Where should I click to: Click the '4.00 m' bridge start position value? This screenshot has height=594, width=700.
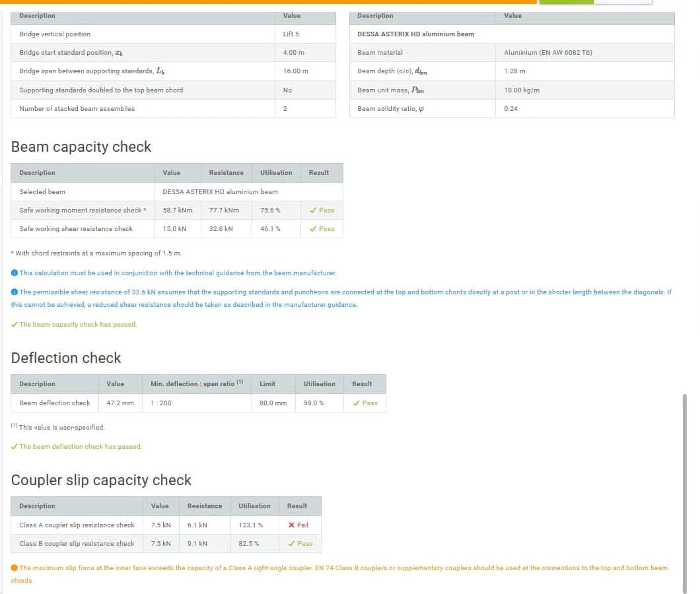click(293, 53)
